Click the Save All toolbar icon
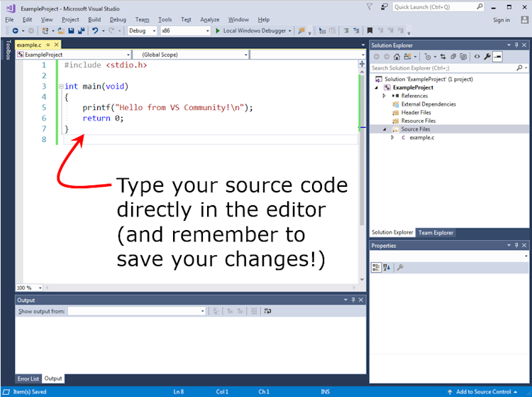 point(81,31)
